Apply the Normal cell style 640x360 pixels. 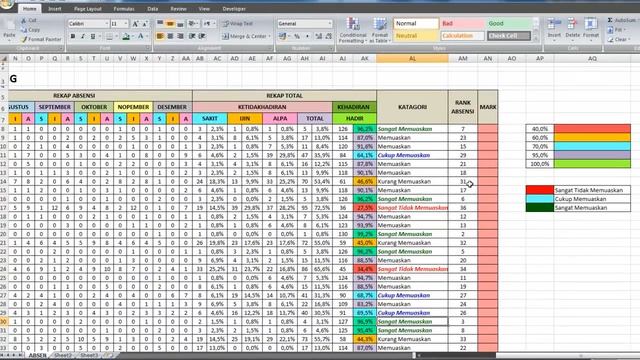point(416,23)
